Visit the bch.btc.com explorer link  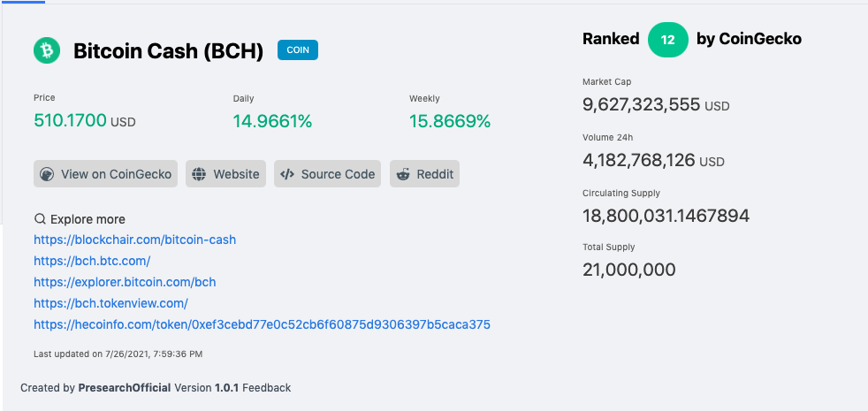coord(92,261)
